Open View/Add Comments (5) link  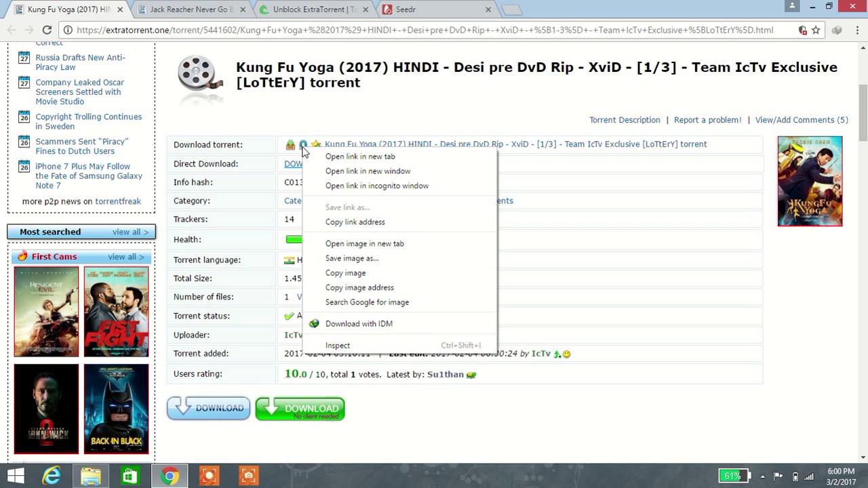(802, 120)
